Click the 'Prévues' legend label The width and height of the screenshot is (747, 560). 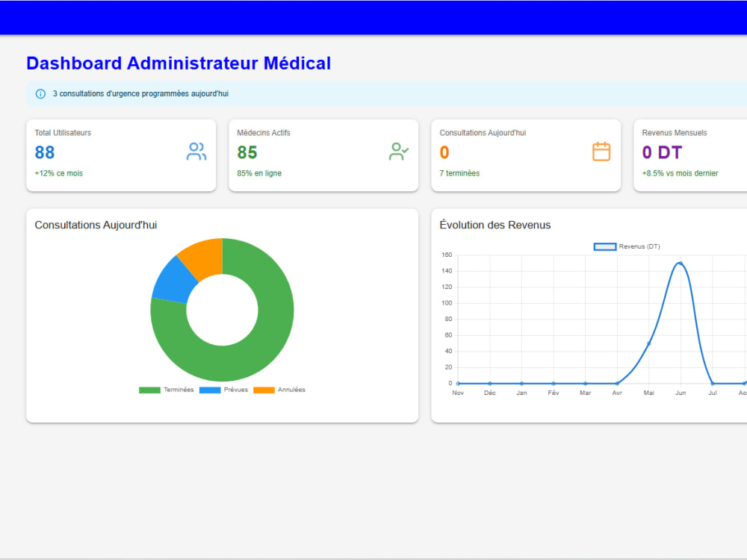coord(236,390)
